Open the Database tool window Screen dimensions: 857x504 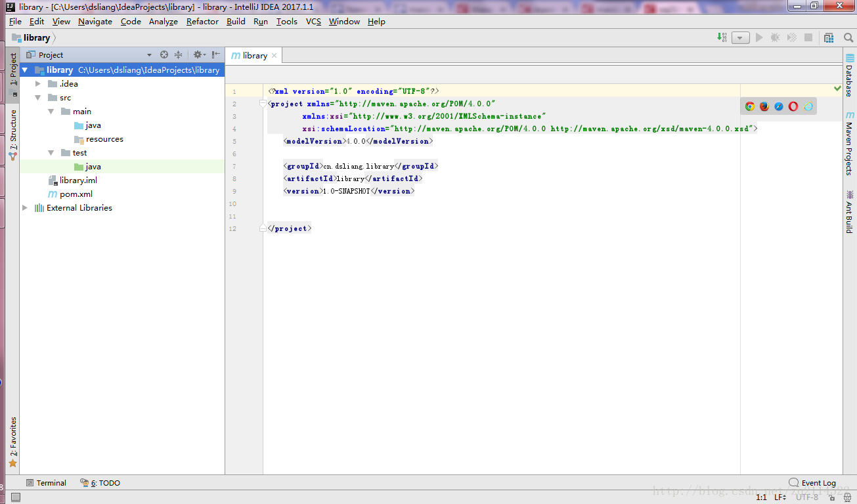click(x=850, y=75)
